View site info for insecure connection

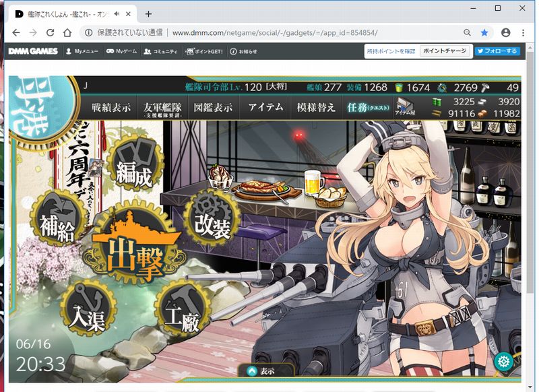point(89,32)
